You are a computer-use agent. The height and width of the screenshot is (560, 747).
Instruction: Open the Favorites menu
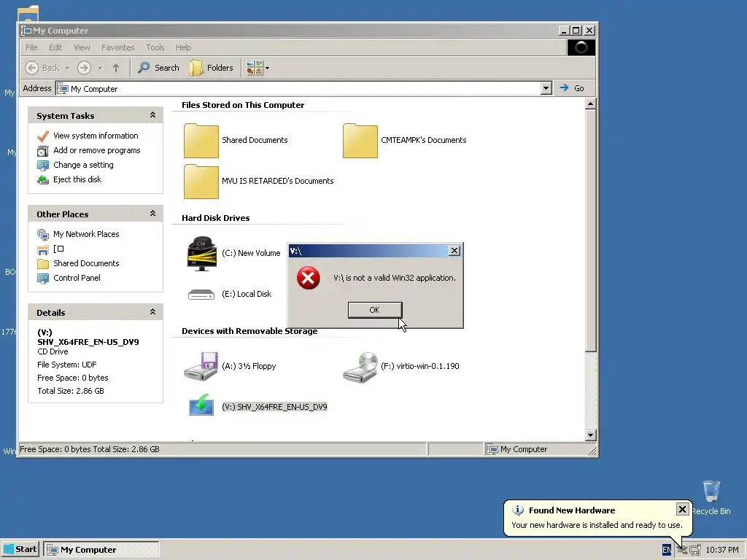pyautogui.click(x=117, y=47)
